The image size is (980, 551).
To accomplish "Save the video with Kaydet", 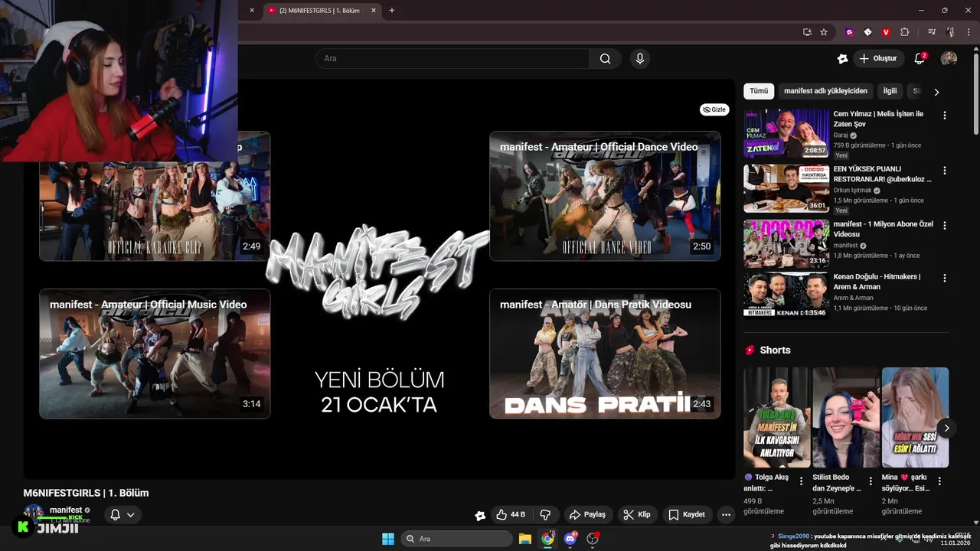I will 687,515.
